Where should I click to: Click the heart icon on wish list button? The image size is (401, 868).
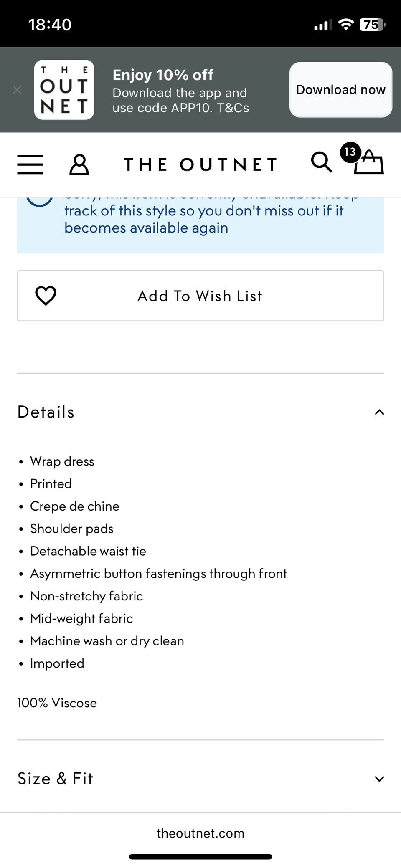point(46,296)
